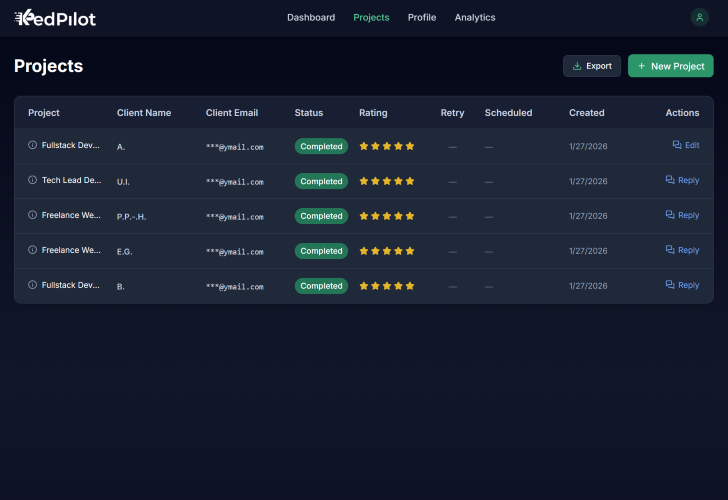728x500 pixels.
Task: Select Tech Lead De... project name
Action: [72, 180]
